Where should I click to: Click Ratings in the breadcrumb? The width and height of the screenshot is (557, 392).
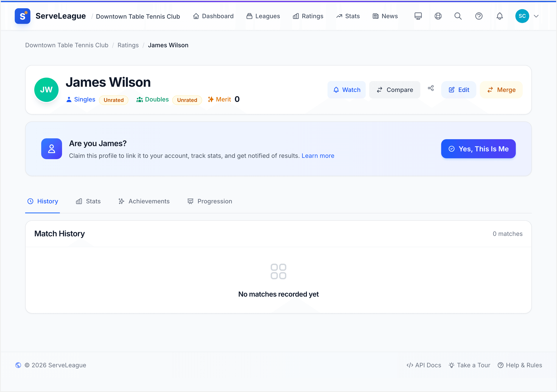128,45
